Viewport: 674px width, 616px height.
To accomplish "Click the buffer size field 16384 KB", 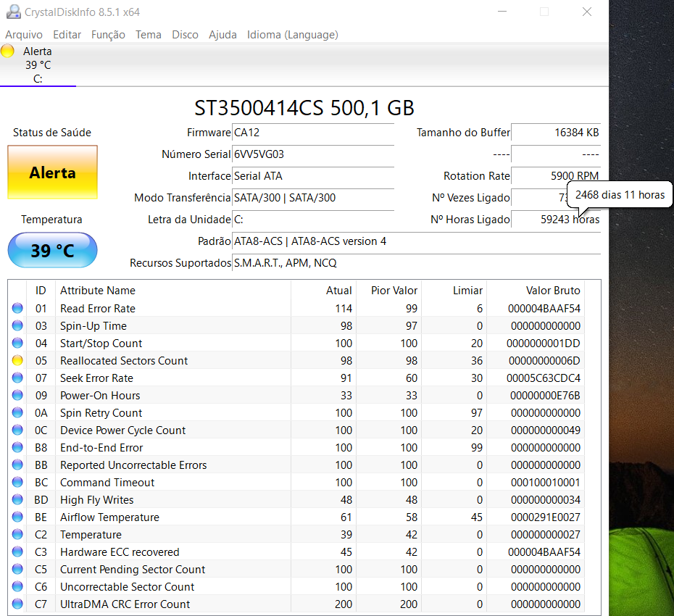I will (x=556, y=133).
